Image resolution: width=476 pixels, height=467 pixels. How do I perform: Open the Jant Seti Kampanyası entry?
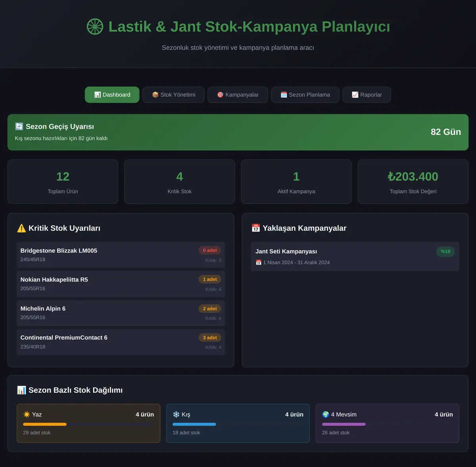click(x=355, y=256)
